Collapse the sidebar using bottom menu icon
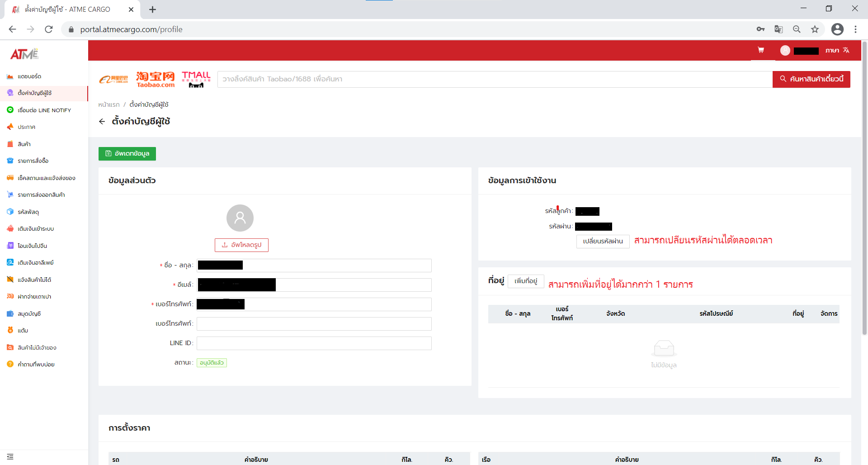The image size is (868, 465). coord(10,457)
